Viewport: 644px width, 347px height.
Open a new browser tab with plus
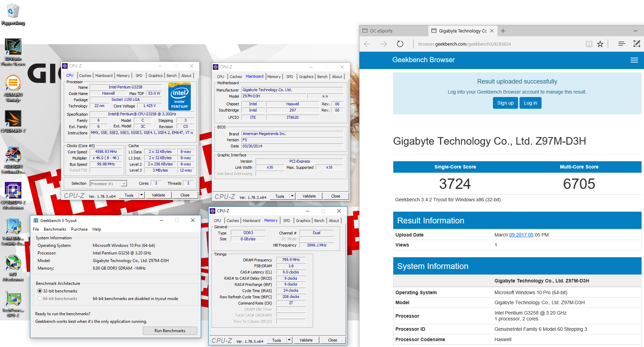pyautogui.click(x=503, y=31)
